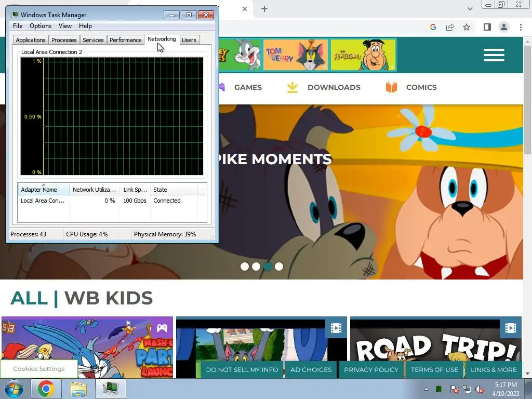
Task: Open Cookies Settings
Action: coord(38,369)
